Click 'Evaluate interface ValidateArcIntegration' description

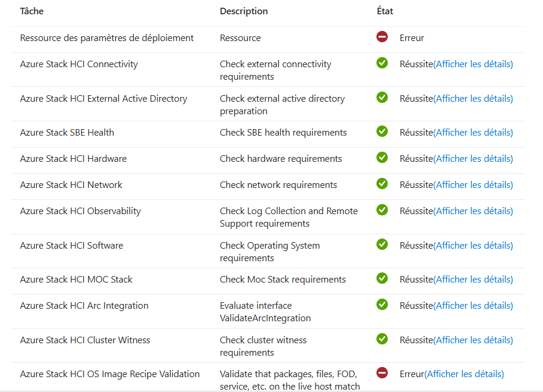pyautogui.click(x=265, y=312)
